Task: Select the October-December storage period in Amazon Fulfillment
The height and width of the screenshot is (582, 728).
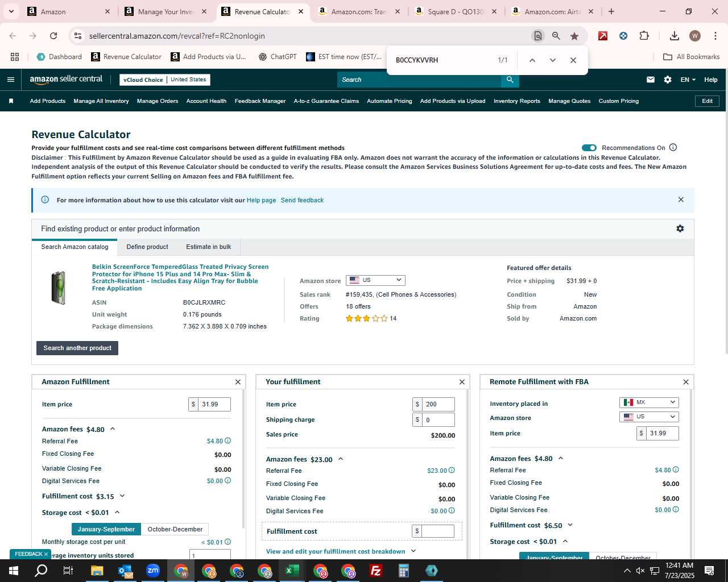Action: point(175,529)
